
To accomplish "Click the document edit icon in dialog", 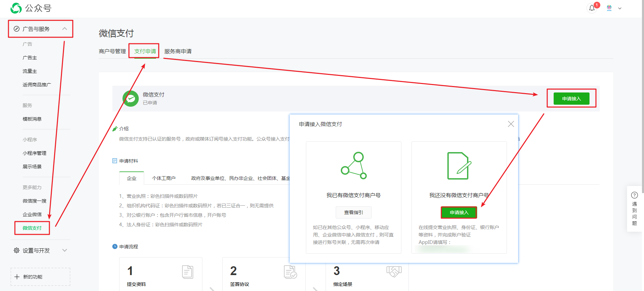I will click(x=459, y=166).
